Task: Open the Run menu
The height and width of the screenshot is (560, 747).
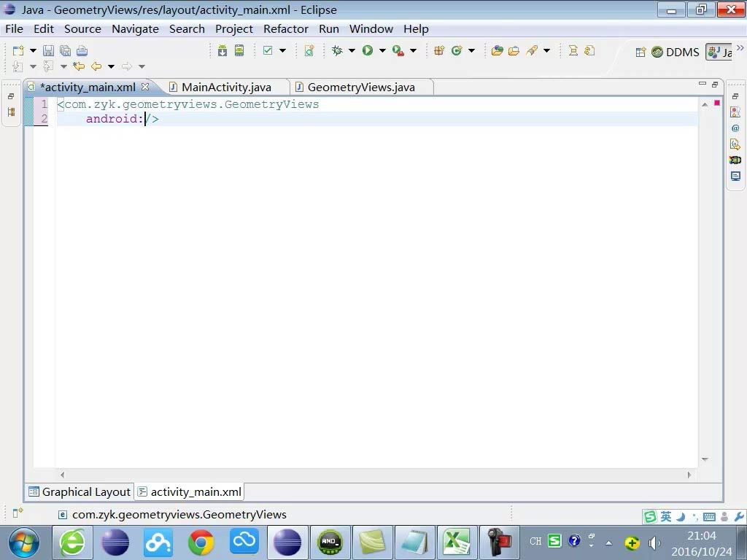Action: click(x=329, y=29)
